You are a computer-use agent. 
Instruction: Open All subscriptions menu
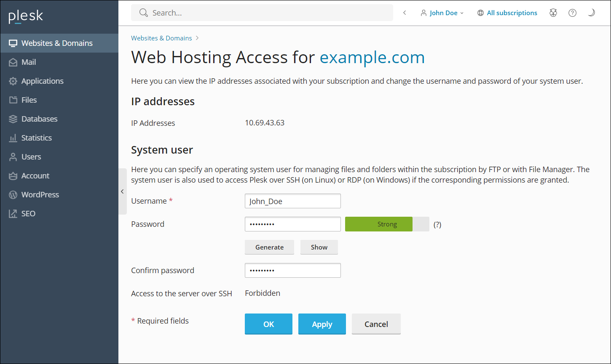tap(507, 13)
